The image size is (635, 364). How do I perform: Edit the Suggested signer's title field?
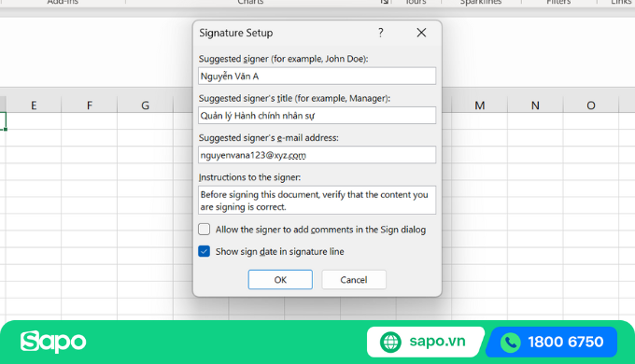[317, 116]
